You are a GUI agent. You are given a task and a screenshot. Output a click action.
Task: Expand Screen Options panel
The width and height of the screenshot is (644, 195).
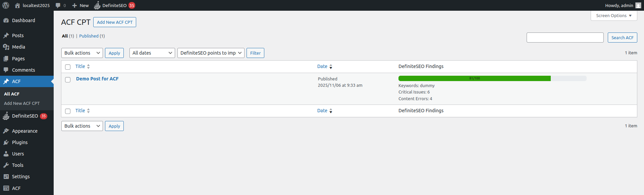(x=614, y=16)
